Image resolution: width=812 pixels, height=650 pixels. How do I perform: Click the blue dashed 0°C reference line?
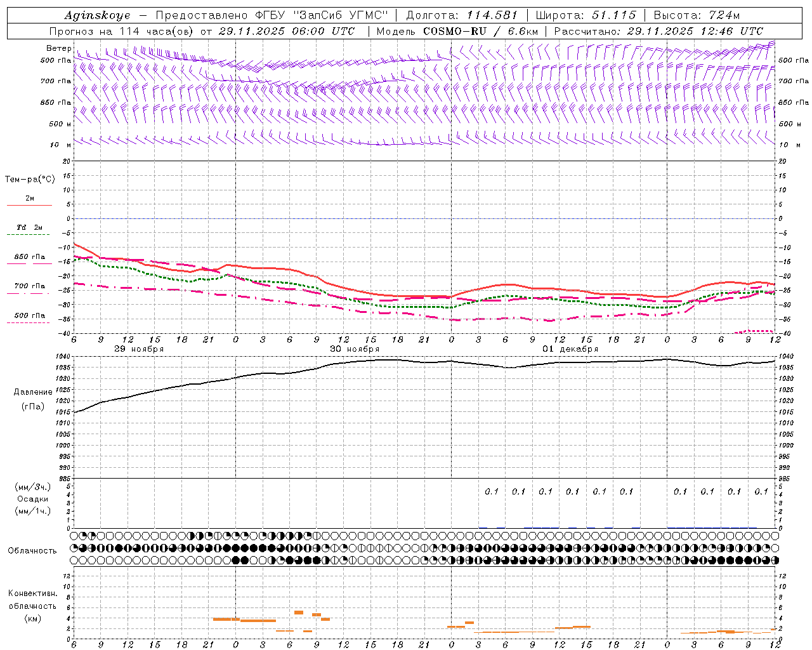424,218
